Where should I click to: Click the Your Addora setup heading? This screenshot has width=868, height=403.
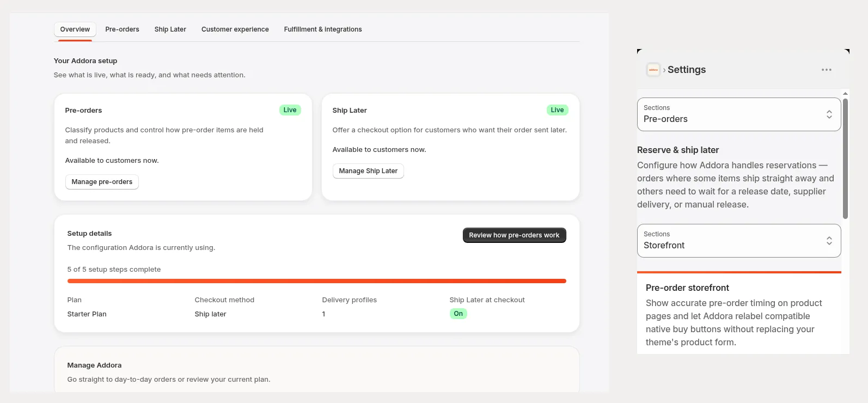[85, 61]
